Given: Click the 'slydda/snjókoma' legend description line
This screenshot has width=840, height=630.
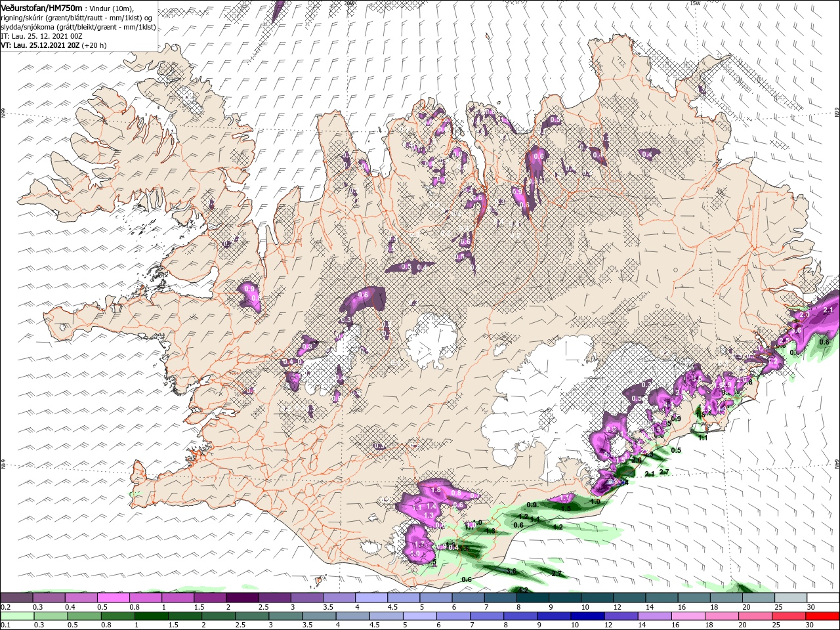Looking at the screenshot, I should click(x=78, y=27).
